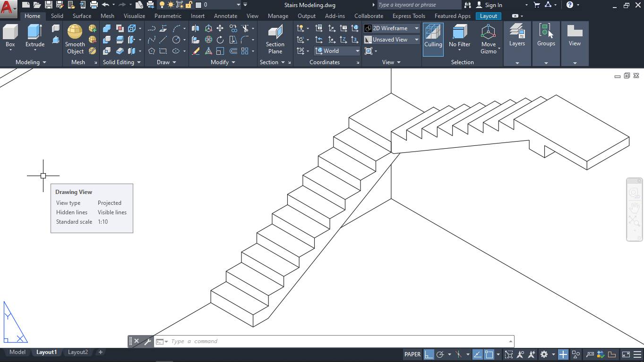The image size is (644, 362).
Task: Toggle Ortho mode in the status bar
Action: [x=429, y=354]
